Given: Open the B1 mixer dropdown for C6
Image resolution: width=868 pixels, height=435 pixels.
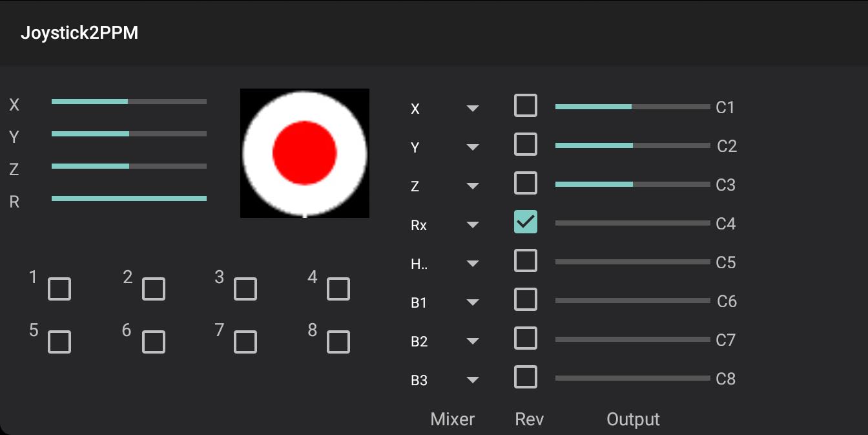Looking at the screenshot, I should pos(446,302).
